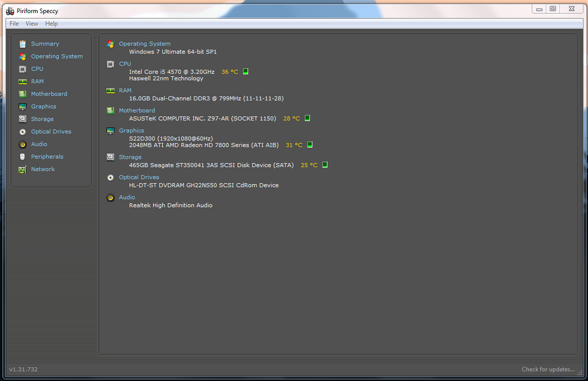Click the green motherboard temperature indicator

coord(307,118)
